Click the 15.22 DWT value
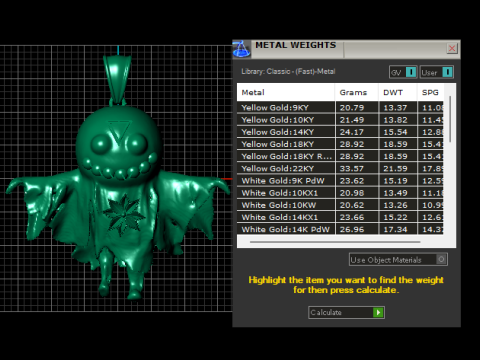 395,217
